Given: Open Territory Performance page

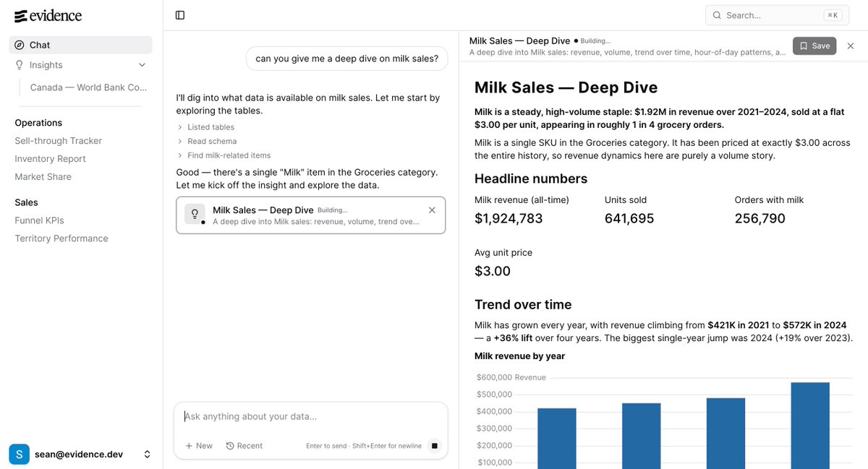Looking at the screenshot, I should [61, 238].
